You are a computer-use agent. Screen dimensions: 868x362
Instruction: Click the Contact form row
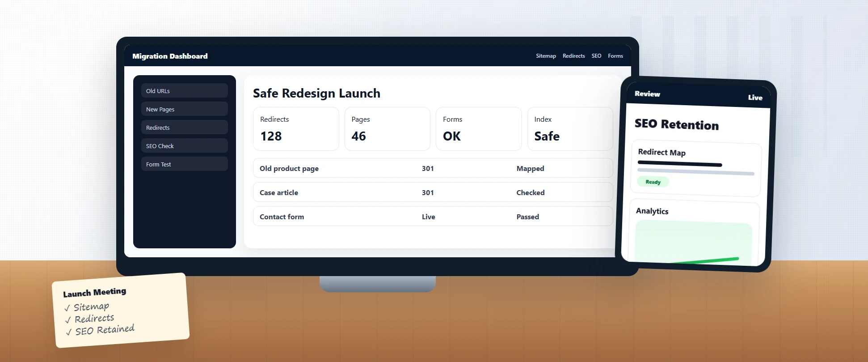coord(433,216)
